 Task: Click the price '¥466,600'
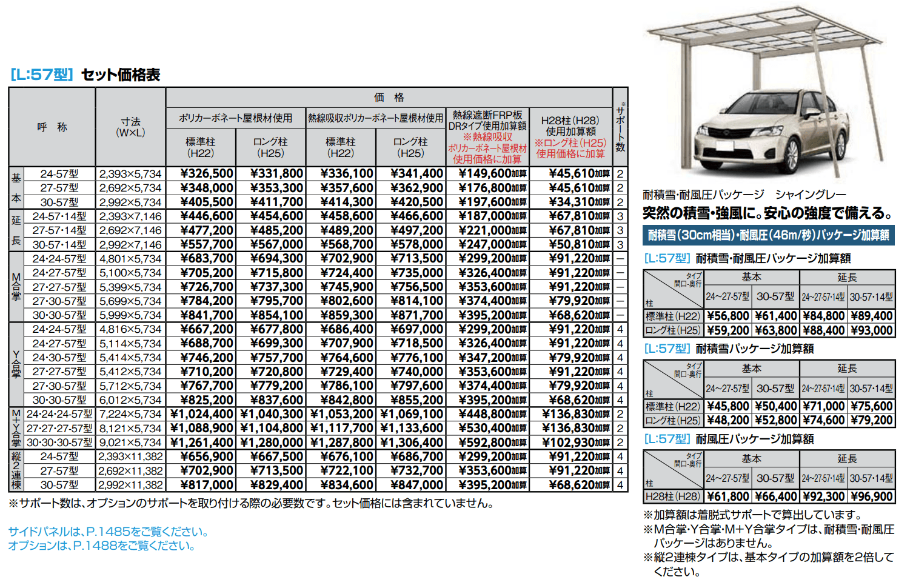[417, 216]
